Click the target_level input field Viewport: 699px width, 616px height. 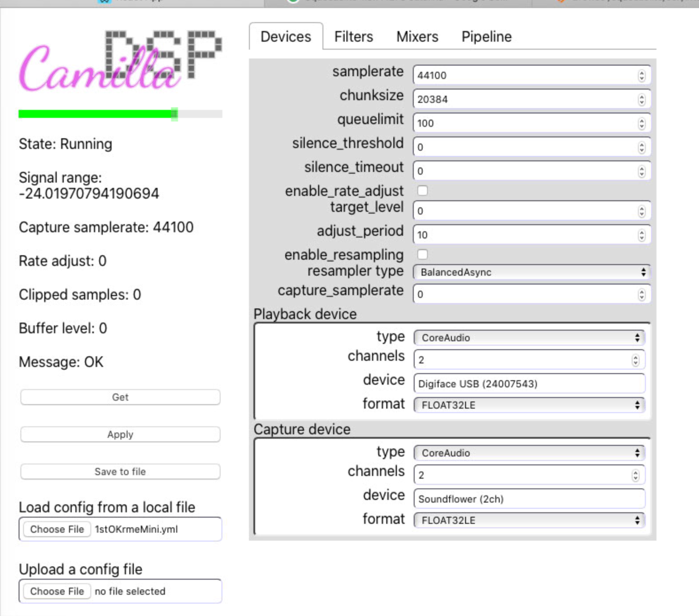(x=532, y=211)
